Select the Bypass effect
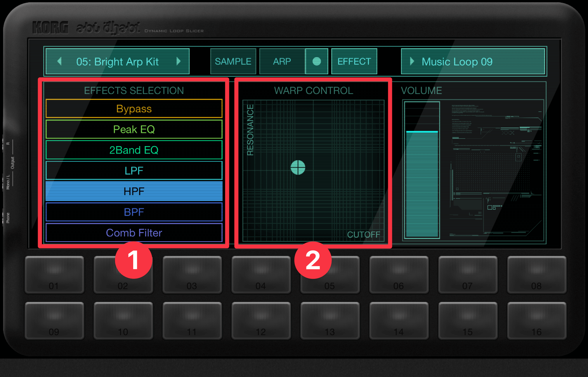 click(x=134, y=109)
